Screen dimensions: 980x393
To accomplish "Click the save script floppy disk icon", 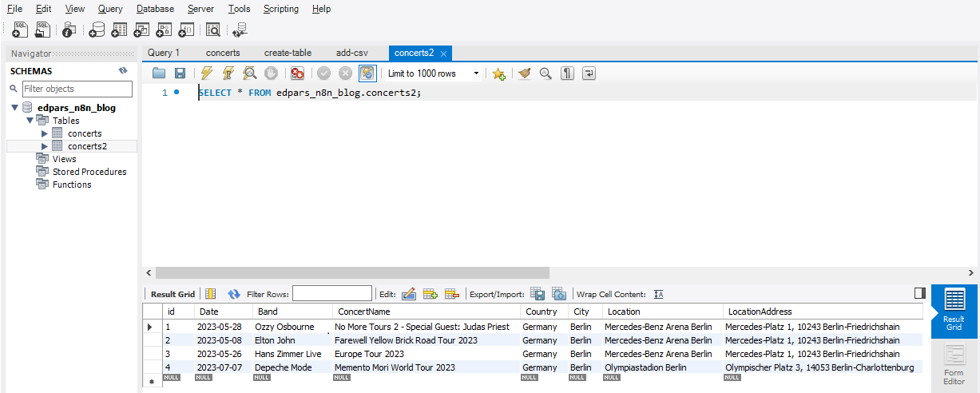I will [x=181, y=73].
